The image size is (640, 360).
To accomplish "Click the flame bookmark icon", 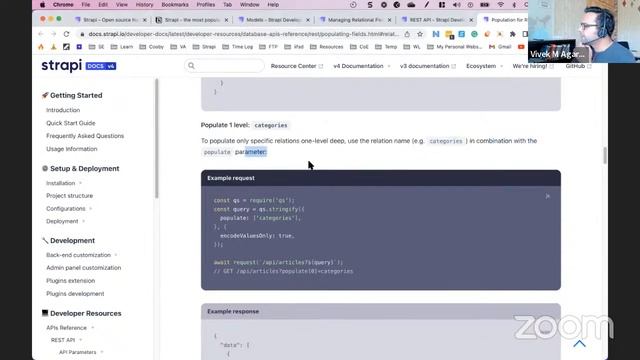I will pyautogui.click(x=41, y=47).
